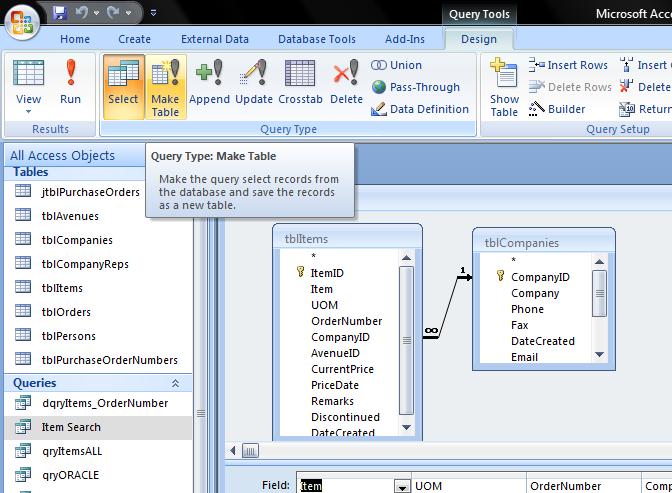Screen dimensions: 672x493
Task: Open the Item field dropdown arrow
Action: pos(402,486)
